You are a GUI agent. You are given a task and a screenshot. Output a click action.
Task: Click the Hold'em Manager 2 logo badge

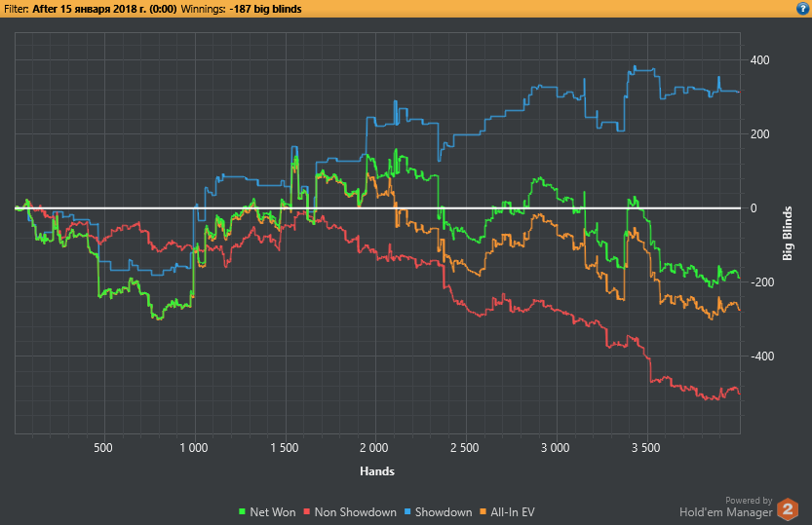coord(788,509)
